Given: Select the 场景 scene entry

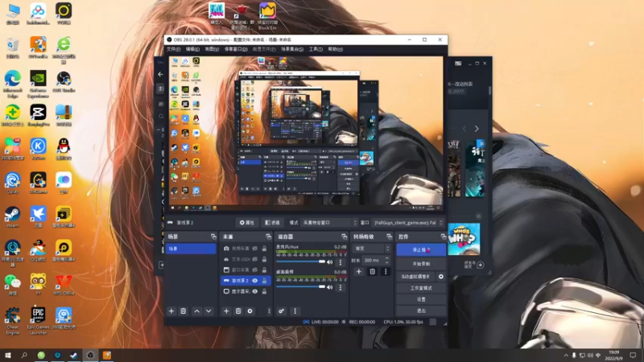Looking at the screenshot, I should [191, 249].
